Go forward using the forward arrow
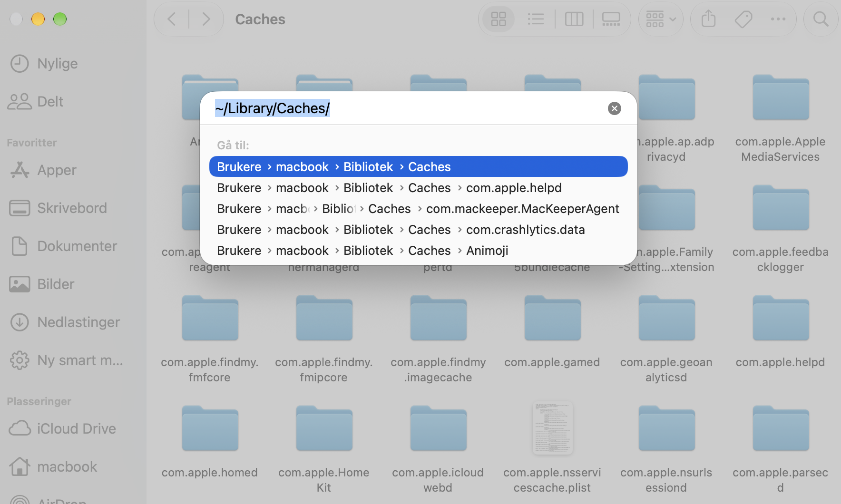 click(206, 19)
